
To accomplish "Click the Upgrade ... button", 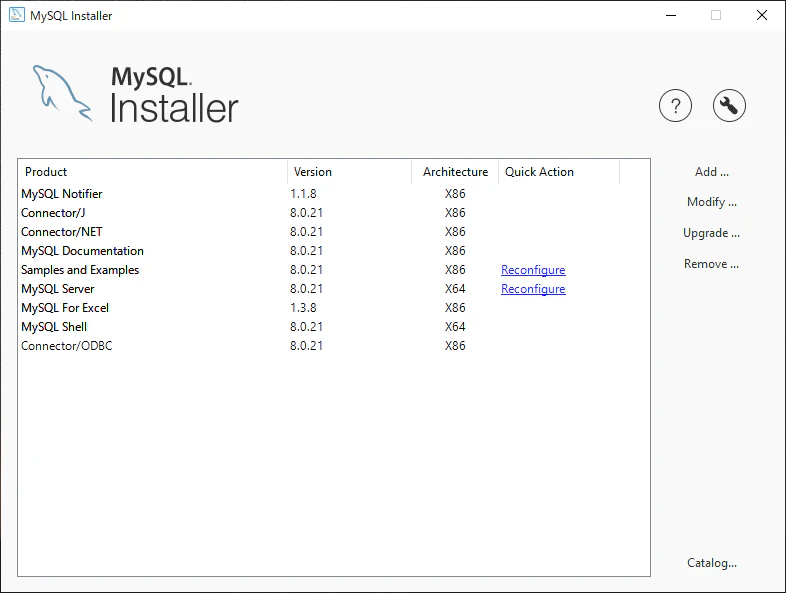I will tap(711, 233).
